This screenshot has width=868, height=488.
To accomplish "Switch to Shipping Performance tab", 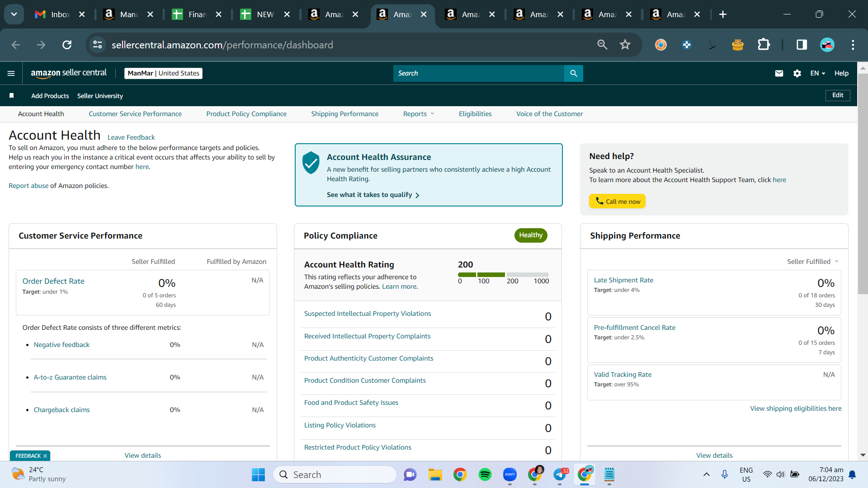I will (345, 114).
